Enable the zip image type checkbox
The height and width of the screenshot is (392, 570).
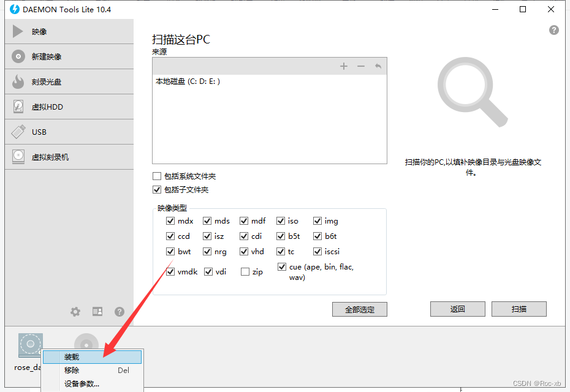245,272
